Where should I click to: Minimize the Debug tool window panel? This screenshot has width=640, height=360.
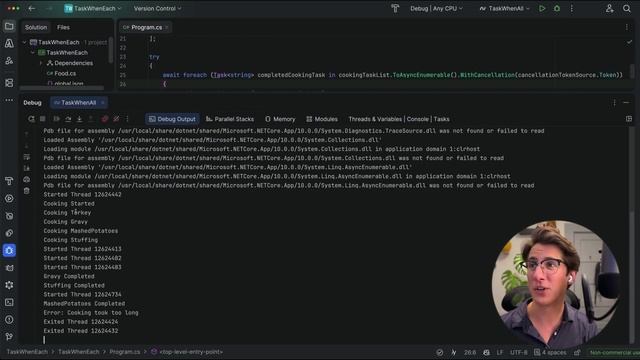[626, 102]
